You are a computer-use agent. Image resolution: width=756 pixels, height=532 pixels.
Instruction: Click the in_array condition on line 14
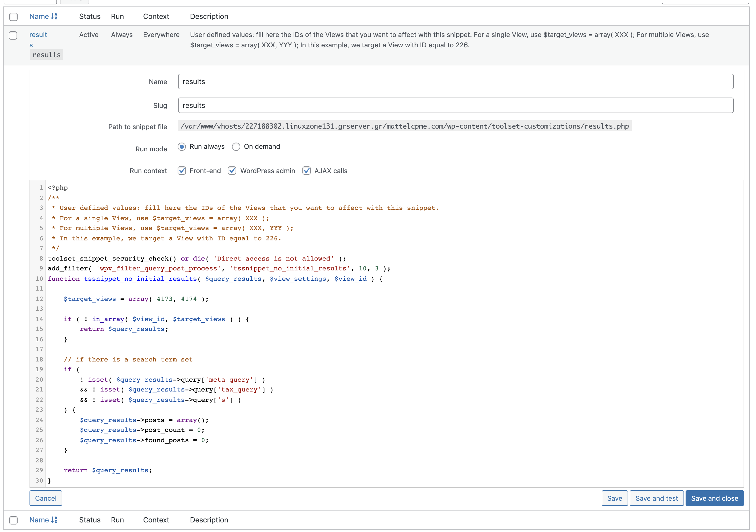click(156, 319)
